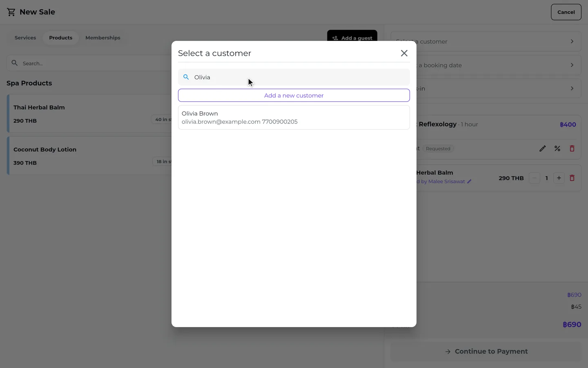Select Olivia Brown from customer results
588x368 pixels.
(x=294, y=117)
